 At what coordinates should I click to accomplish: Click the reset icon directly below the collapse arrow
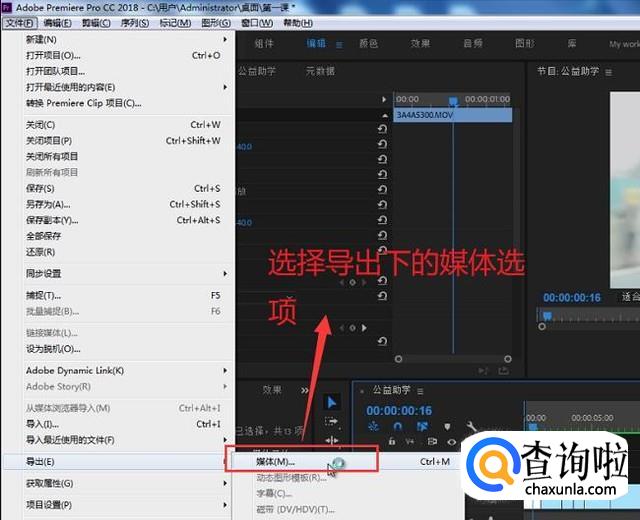coord(382,129)
